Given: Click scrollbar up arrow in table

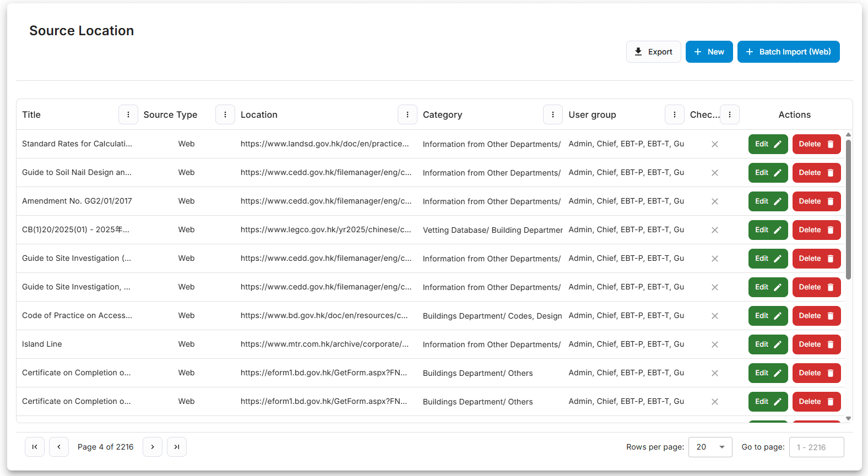Looking at the screenshot, I should click(848, 134).
